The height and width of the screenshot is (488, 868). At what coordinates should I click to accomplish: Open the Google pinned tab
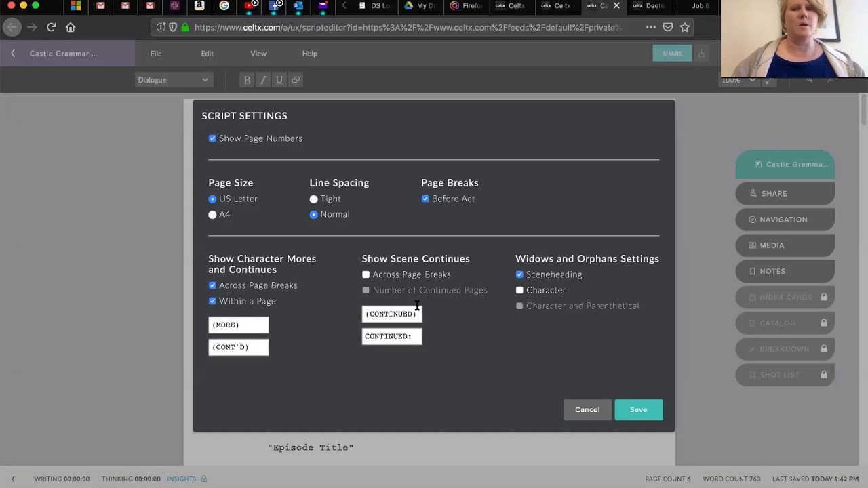[224, 5]
